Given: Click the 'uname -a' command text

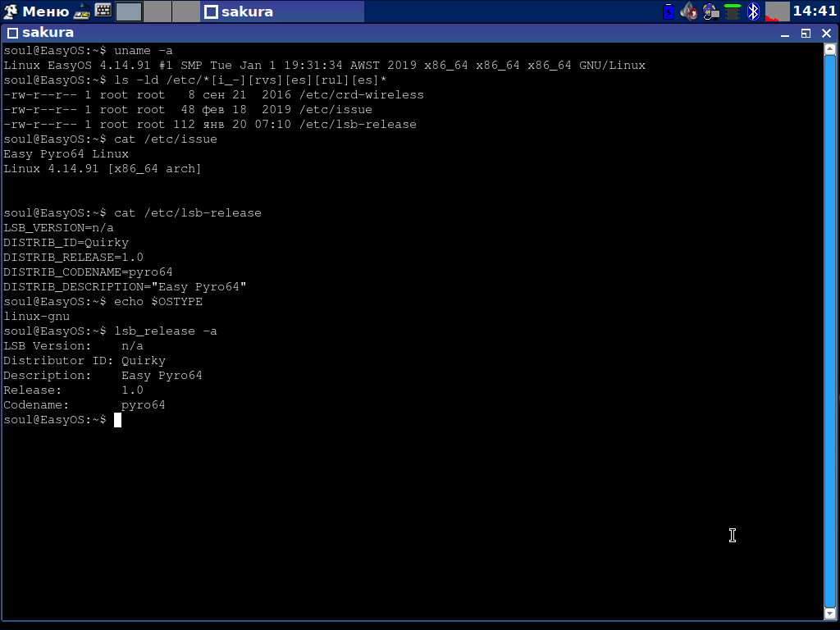Looking at the screenshot, I should (x=144, y=50).
